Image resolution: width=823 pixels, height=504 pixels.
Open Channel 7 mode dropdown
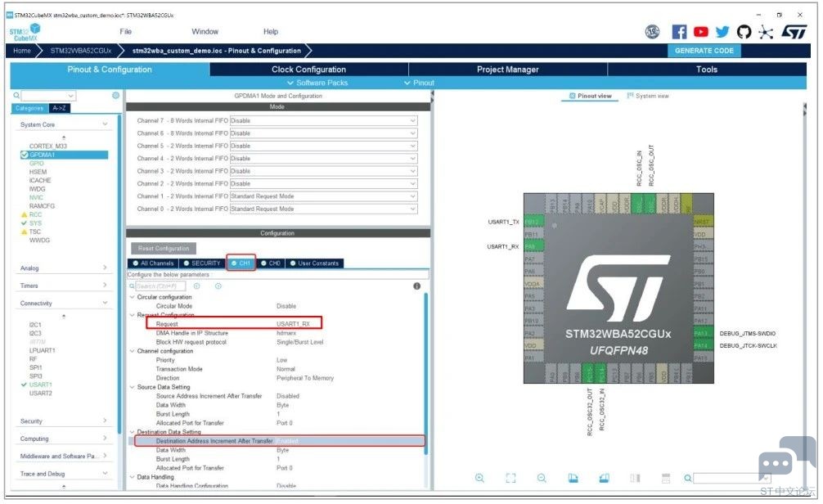323,120
